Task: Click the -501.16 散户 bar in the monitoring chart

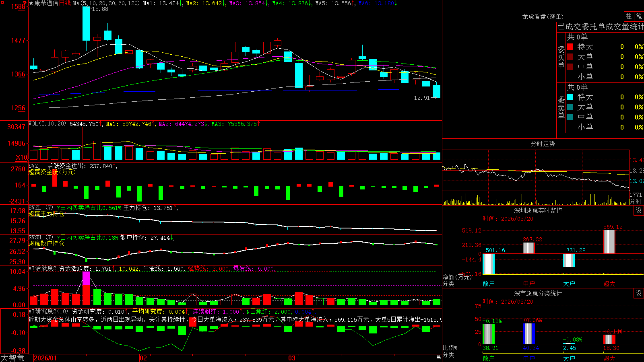Action: pos(489,264)
